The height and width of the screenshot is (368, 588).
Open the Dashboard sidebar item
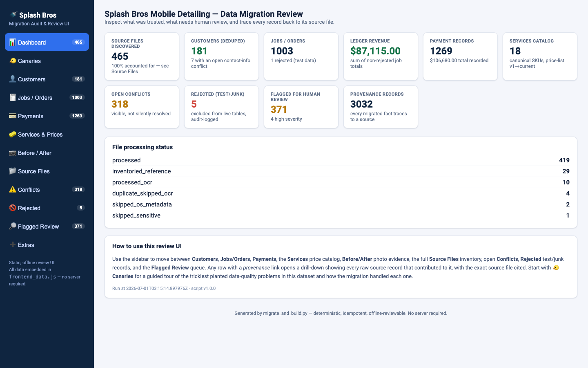47,42
